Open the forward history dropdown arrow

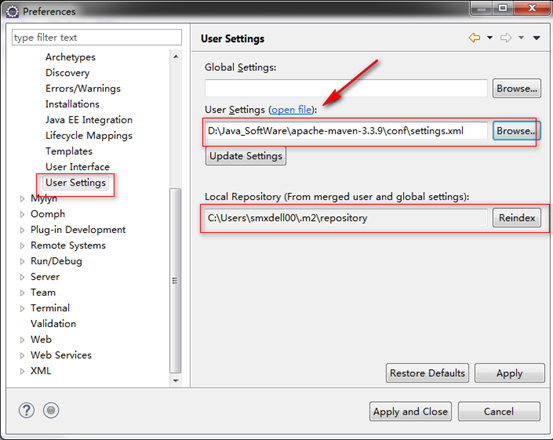[521, 37]
